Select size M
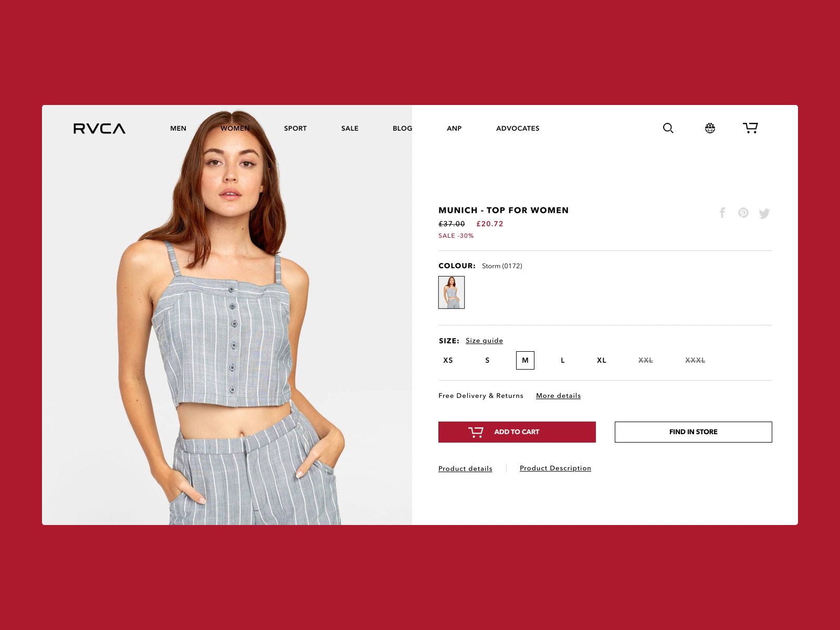The height and width of the screenshot is (630, 840). click(525, 360)
